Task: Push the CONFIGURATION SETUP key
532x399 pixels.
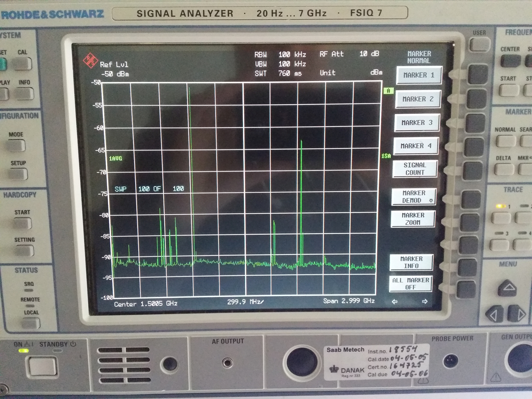Action: coord(18,174)
